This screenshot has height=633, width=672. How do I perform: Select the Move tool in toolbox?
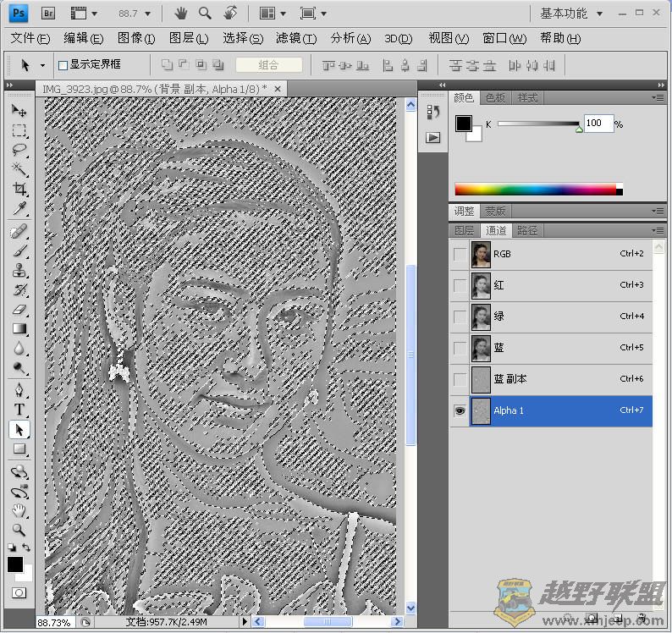(19, 111)
